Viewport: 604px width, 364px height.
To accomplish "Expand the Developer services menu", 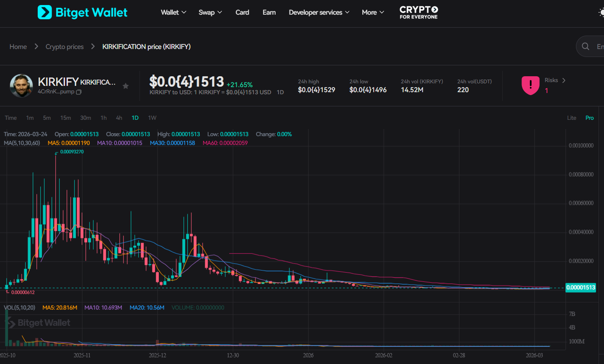I will click(319, 12).
